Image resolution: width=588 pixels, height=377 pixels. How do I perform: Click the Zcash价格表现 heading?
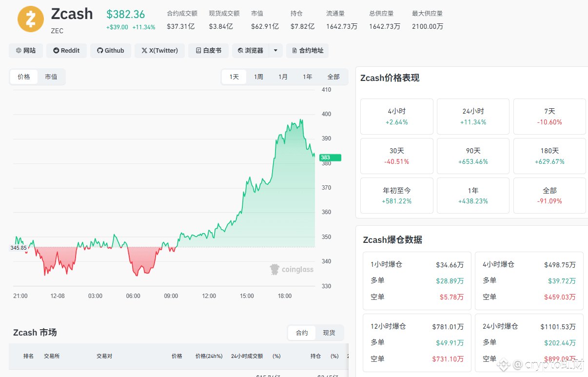tap(390, 78)
